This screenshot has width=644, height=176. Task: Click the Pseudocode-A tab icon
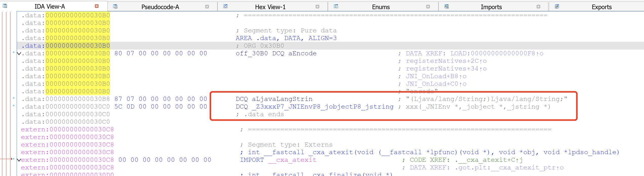coord(115,7)
